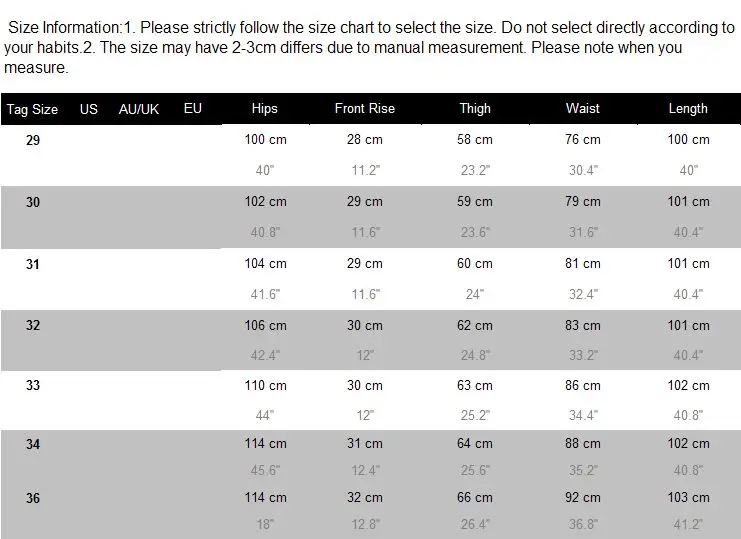Click the Waist column header

click(583, 109)
